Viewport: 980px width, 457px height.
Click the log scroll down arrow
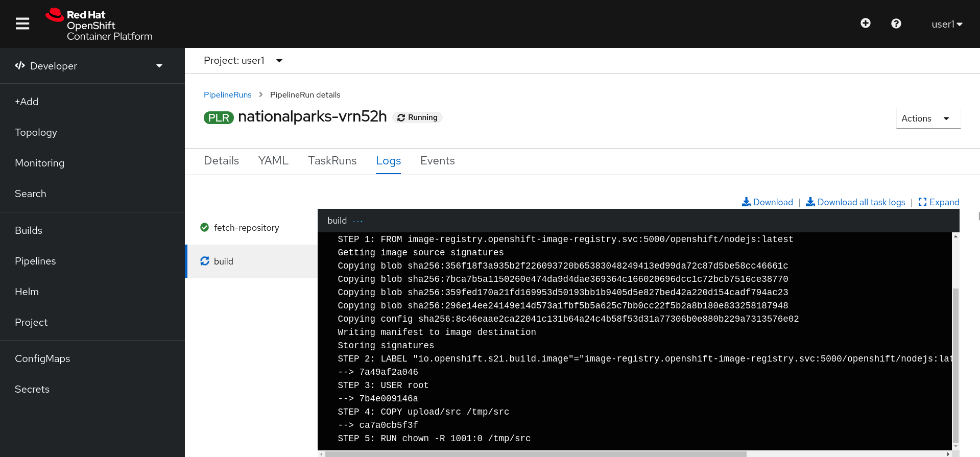click(955, 446)
